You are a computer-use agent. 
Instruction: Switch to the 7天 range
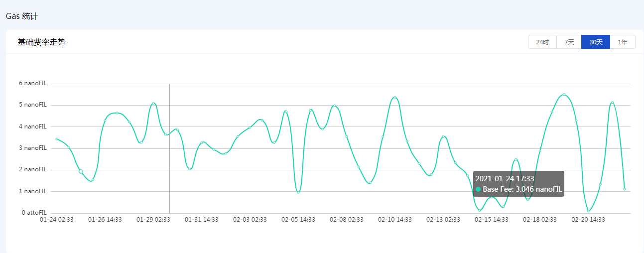[569, 42]
